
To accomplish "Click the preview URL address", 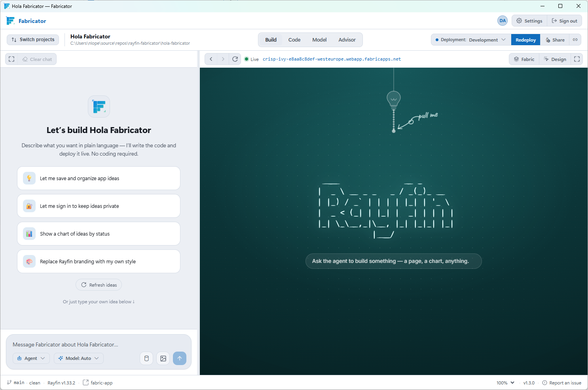I will click(x=332, y=59).
